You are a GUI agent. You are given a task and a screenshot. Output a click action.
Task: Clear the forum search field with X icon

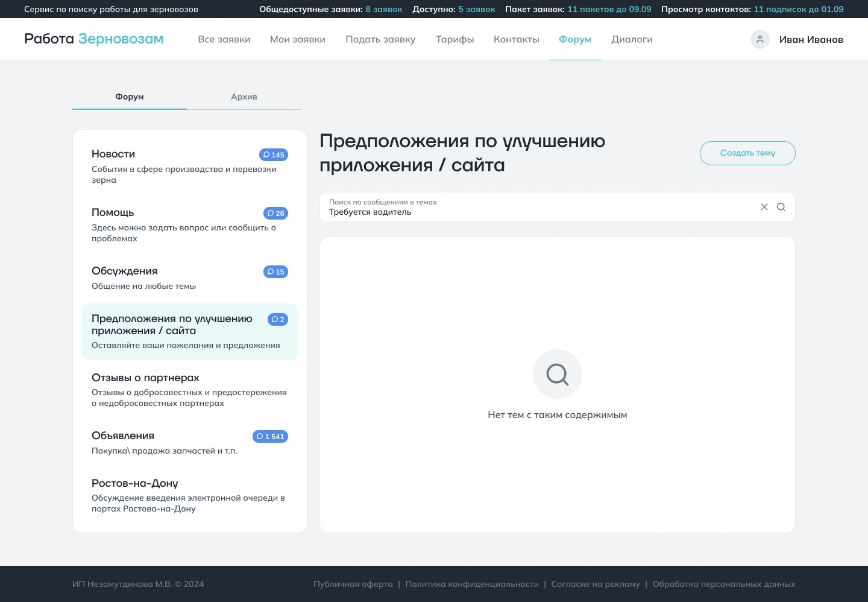click(x=764, y=207)
